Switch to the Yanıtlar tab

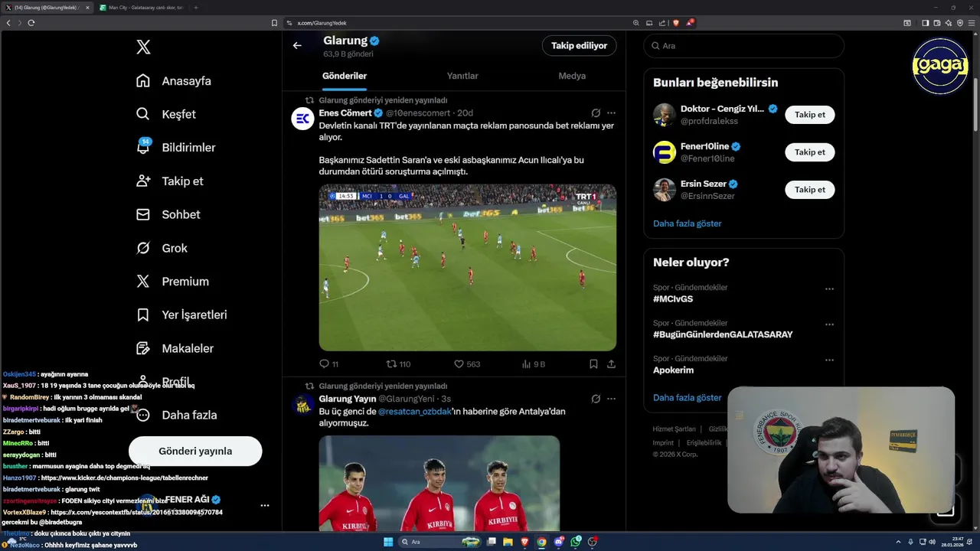pyautogui.click(x=462, y=76)
